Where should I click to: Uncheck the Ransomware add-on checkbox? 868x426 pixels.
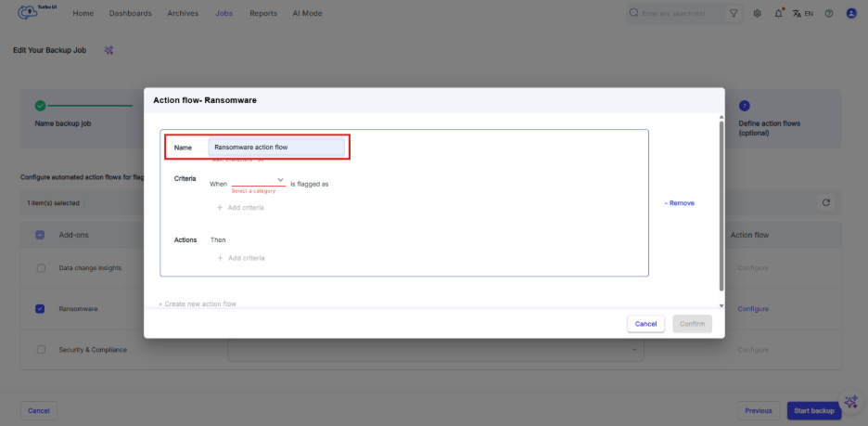pos(40,309)
